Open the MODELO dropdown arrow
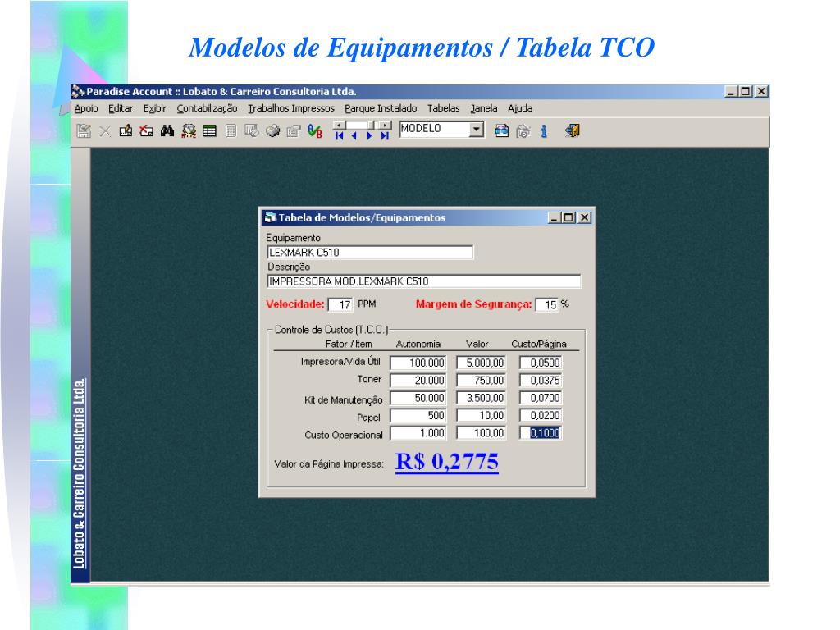This screenshot has height=630, width=840. coord(477,129)
